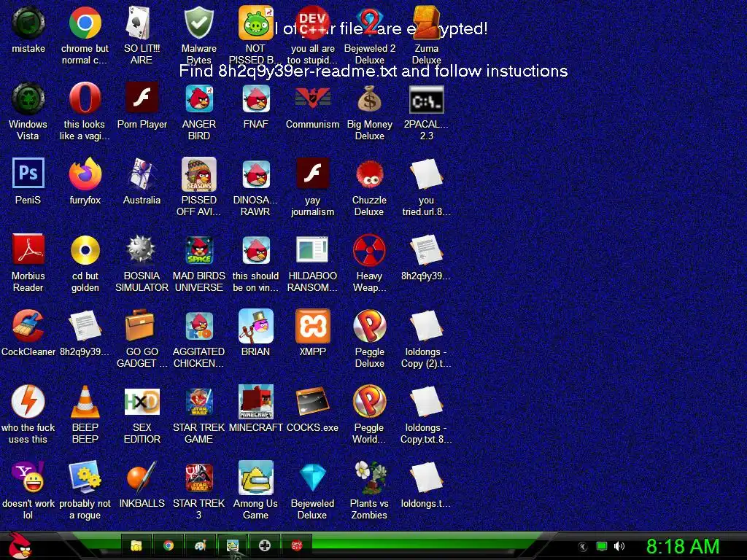This screenshot has width=747, height=560.
Task: Launch 'BOSNIA SIMULATOR' minesweeper icon
Action: pos(142,250)
